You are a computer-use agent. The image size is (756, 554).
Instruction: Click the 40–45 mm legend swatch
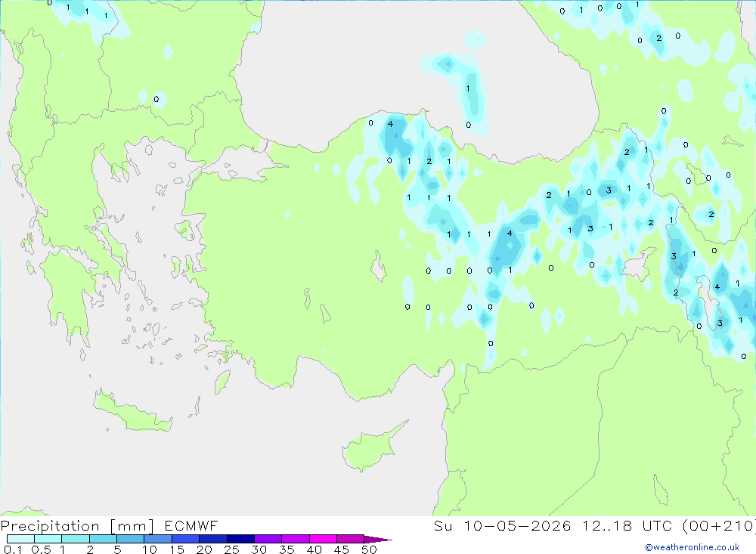tap(323, 539)
